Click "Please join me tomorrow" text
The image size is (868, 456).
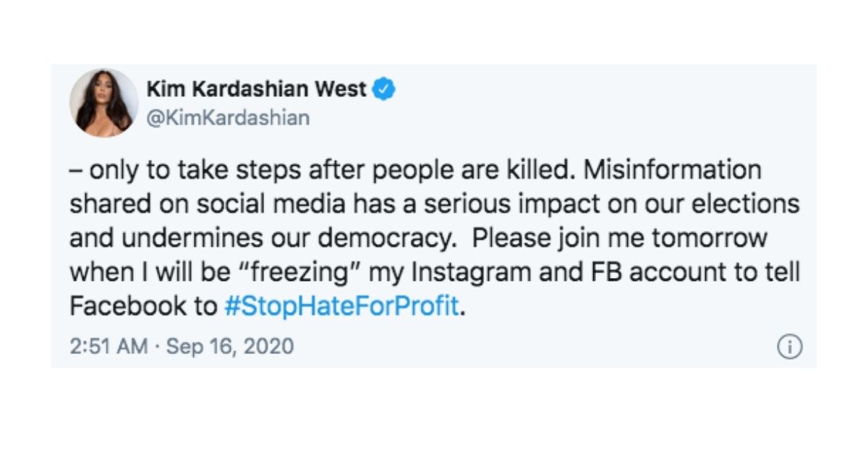click(622, 239)
